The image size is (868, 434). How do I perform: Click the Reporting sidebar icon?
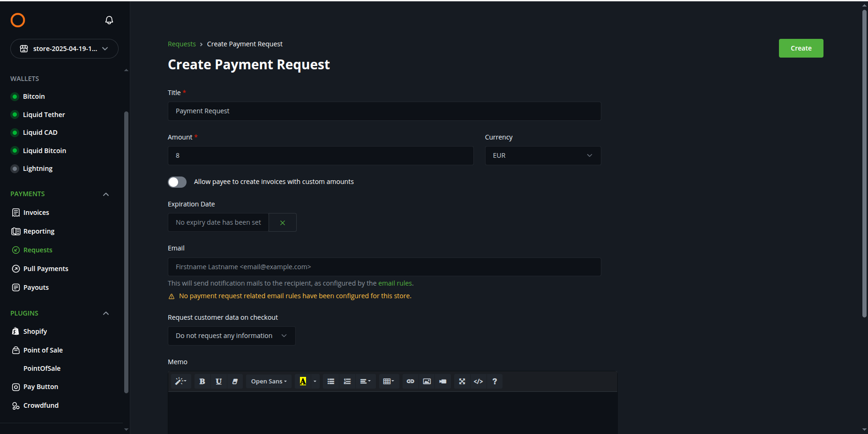pyautogui.click(x=16, y=231)
